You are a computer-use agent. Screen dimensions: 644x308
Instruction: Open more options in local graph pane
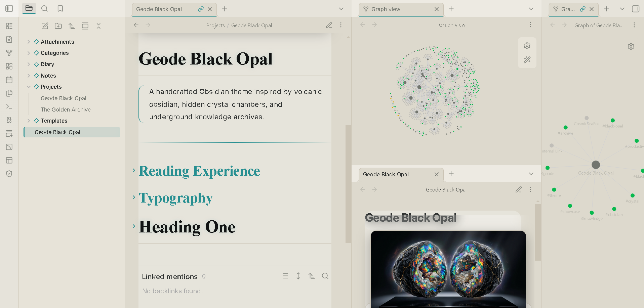634,25
